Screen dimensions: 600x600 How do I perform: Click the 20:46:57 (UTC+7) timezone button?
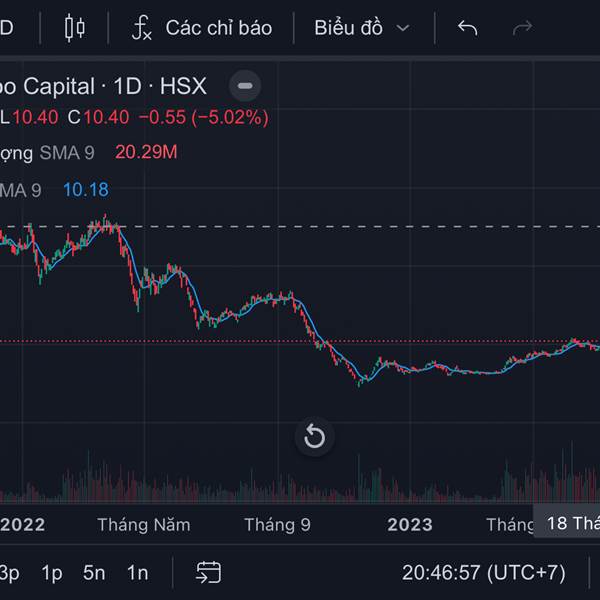coord(483,573)
